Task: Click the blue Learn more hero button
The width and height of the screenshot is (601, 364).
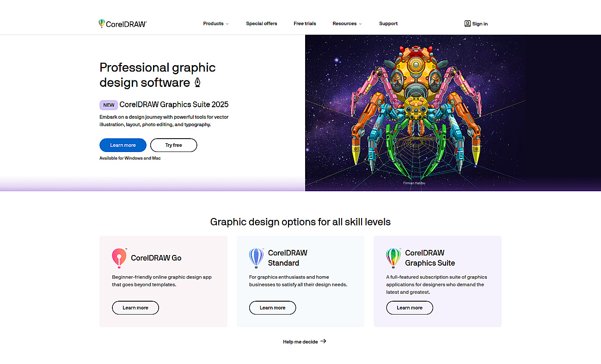Action: (x=123, y=145)
